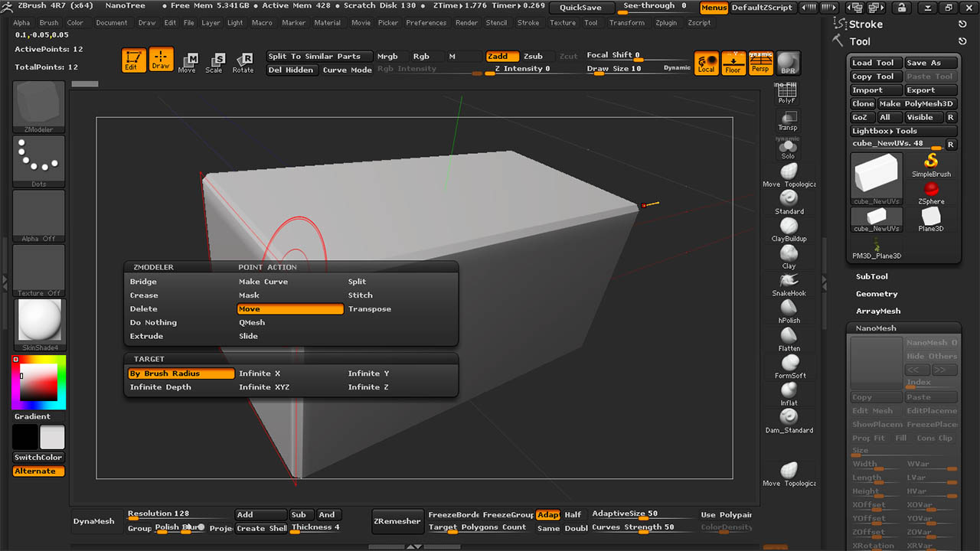Toggle the Adapt option in ZRemesher
The height and width of the screenshot is (551, 980).
pyautogui.click(x=547, y=515)
